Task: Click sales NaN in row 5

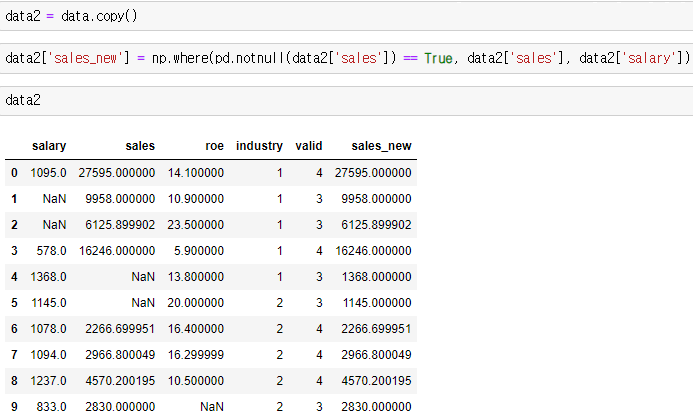Action: (x=143, y=303)
